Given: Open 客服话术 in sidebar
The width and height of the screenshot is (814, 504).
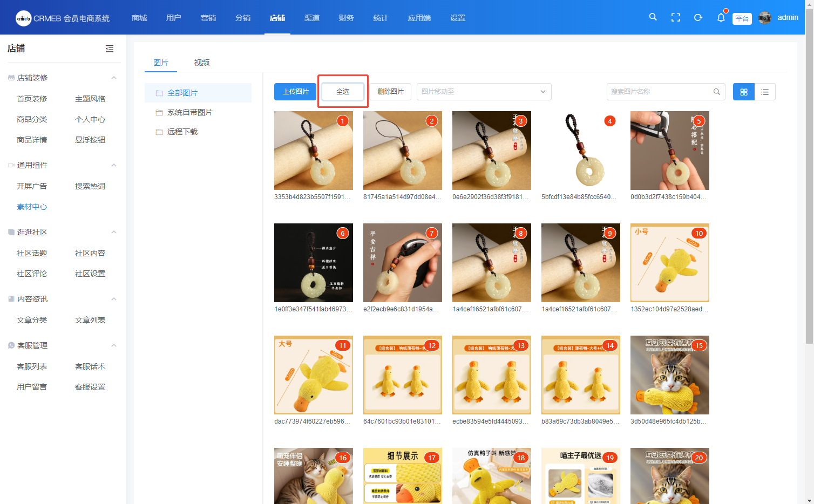Looking at the screenshot, I should [x=90, y=366].
